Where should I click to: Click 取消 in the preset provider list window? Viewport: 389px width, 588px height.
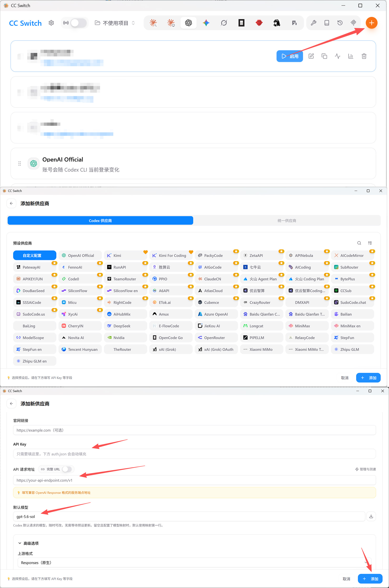coord(345,378)
